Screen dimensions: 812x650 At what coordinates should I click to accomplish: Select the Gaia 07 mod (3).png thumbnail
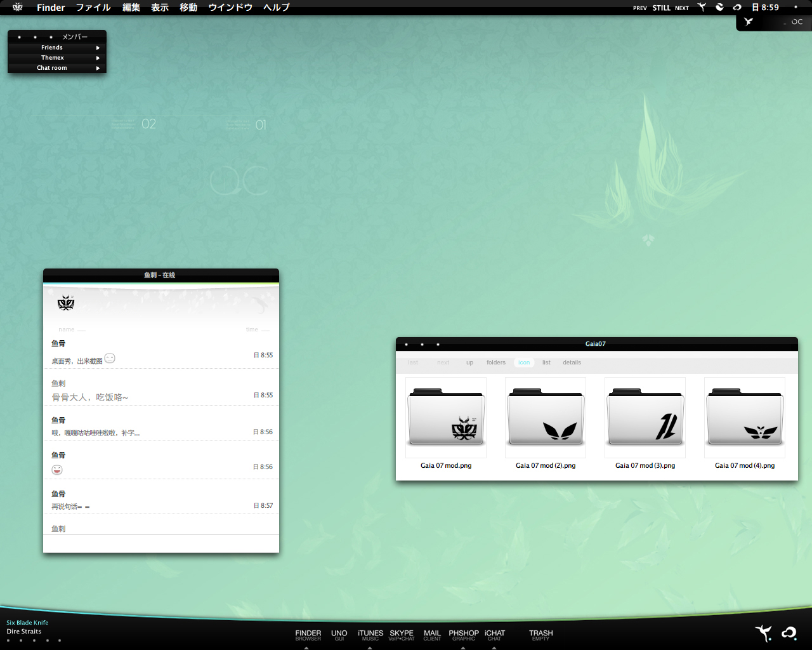coord(645,418)
